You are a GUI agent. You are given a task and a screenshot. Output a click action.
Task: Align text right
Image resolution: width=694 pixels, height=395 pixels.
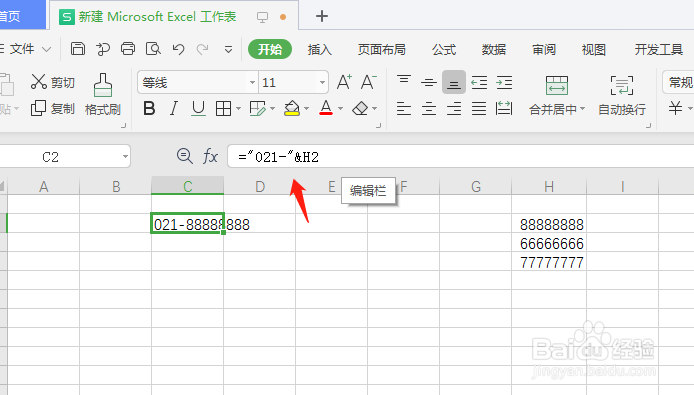tap(454, 108)
